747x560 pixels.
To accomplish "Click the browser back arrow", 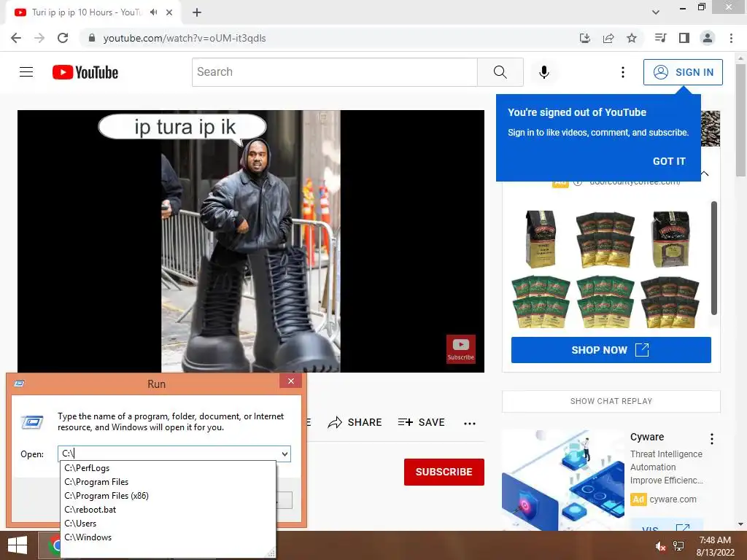I will pyautogui.click(x=16, y=38).
